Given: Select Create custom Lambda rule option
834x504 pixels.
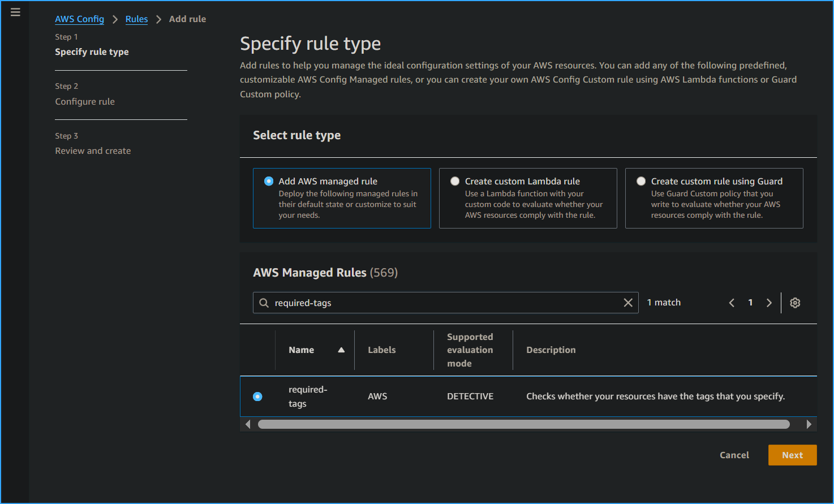Looking at the screenshot, I should (x=455, y=181).
